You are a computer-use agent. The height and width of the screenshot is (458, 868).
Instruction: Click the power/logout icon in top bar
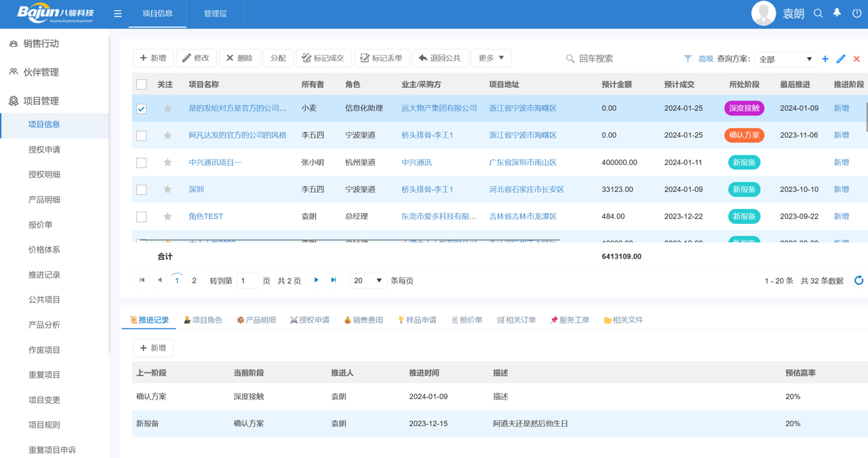point(856,13)
